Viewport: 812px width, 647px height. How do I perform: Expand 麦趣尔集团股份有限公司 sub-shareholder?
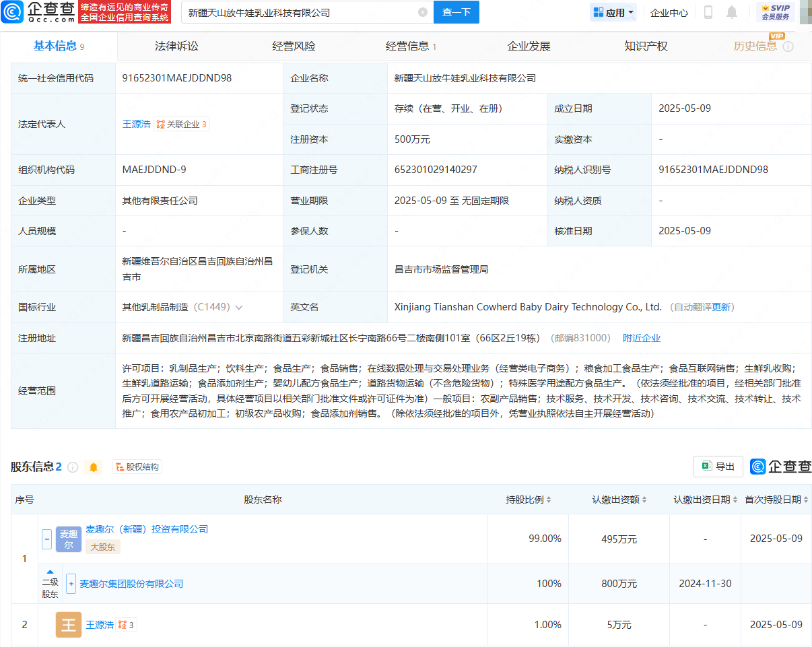coord(71,584)
